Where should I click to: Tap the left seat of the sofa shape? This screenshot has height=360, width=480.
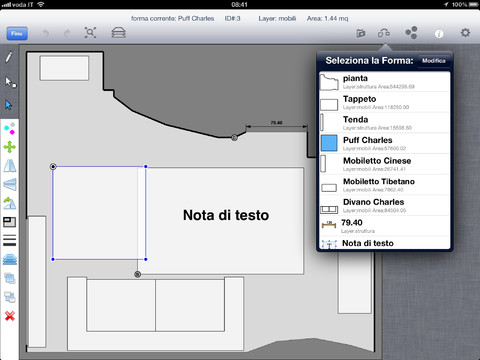121,305
